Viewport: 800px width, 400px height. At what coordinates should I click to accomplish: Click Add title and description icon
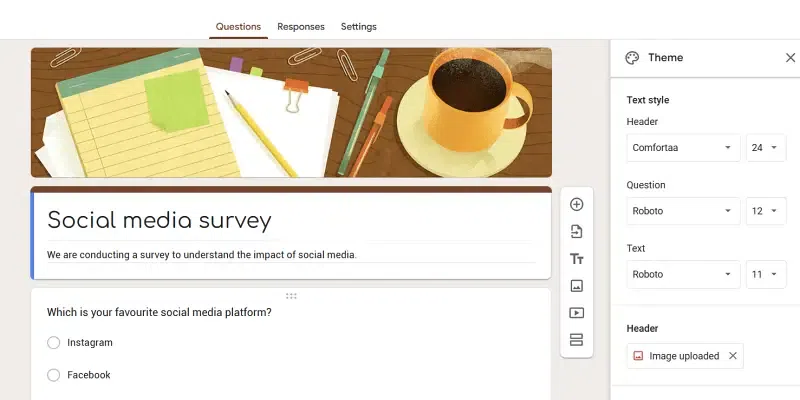576,259
